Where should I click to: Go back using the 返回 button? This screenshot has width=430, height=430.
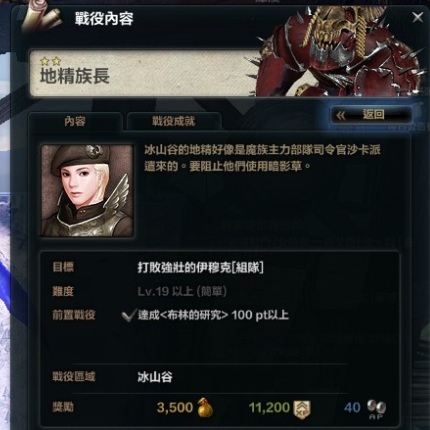[372, 115]
